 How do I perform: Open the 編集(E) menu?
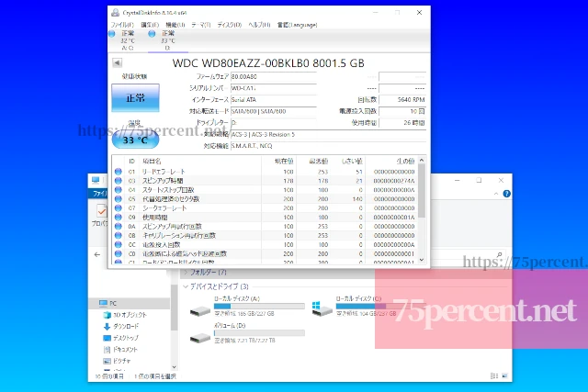click(x=150, y=25)
